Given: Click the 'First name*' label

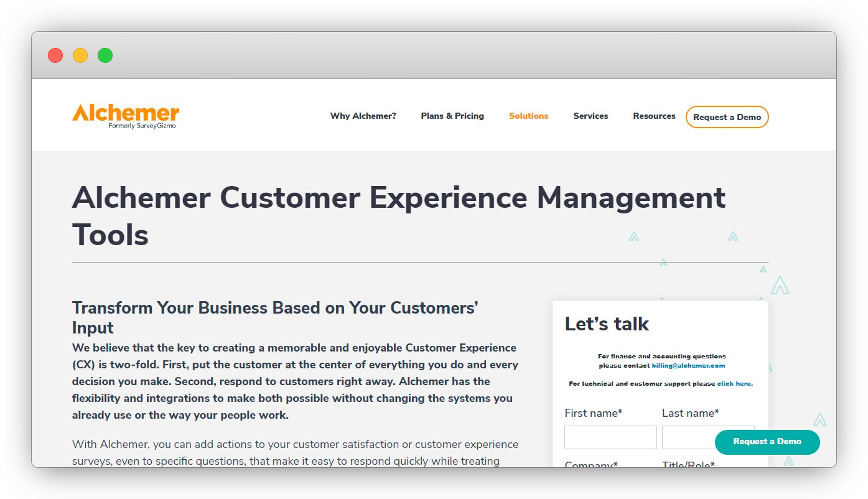Looking at the screenshot, I should (x=594, y=413).
